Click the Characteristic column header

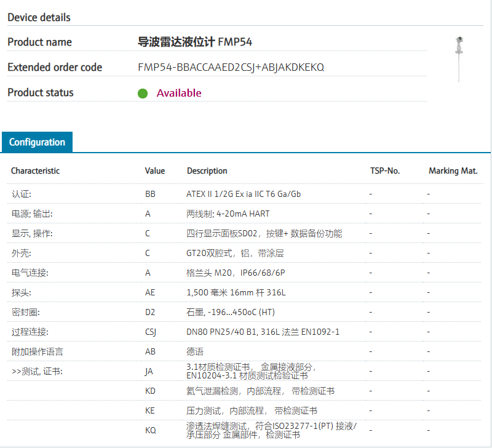pyautogui.click(x=36, y=171)
